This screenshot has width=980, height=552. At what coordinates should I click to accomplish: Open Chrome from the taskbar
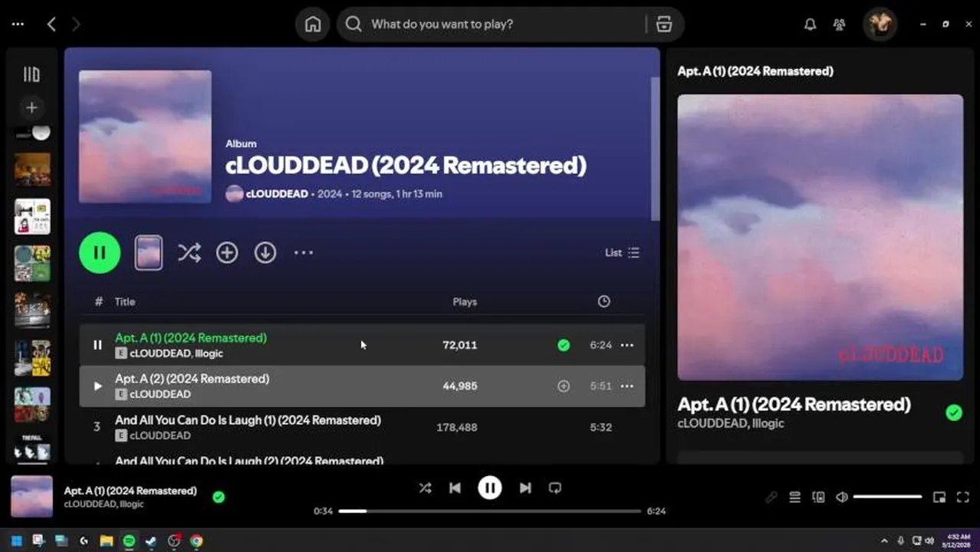pos(196,541)
